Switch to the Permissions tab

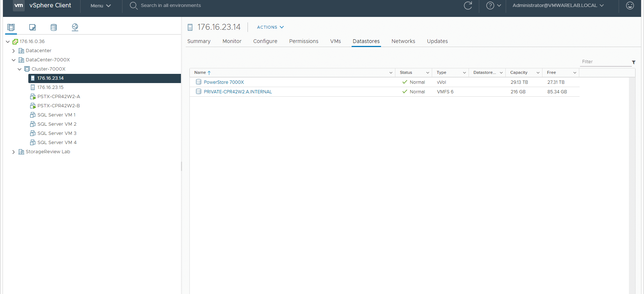[304, 41]
